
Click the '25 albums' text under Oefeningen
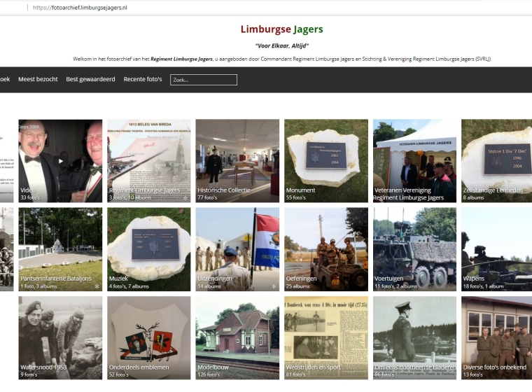297,286
